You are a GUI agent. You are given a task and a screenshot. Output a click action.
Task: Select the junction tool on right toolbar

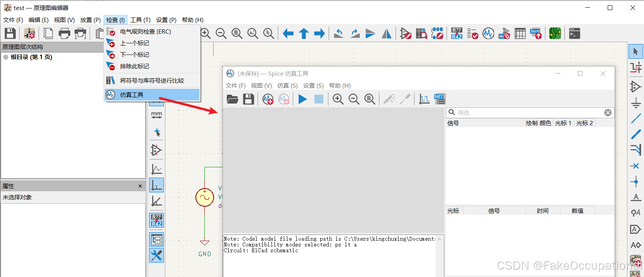(x=636, y=182)
